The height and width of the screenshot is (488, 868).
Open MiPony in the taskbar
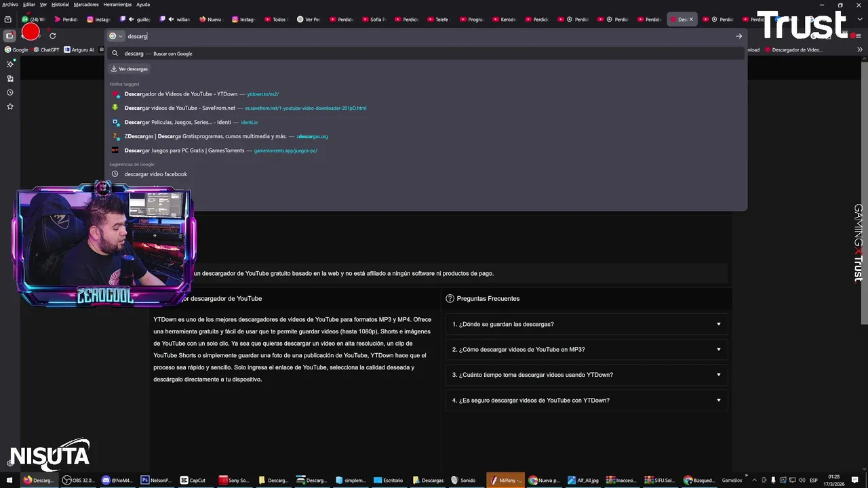pos(506,480)
